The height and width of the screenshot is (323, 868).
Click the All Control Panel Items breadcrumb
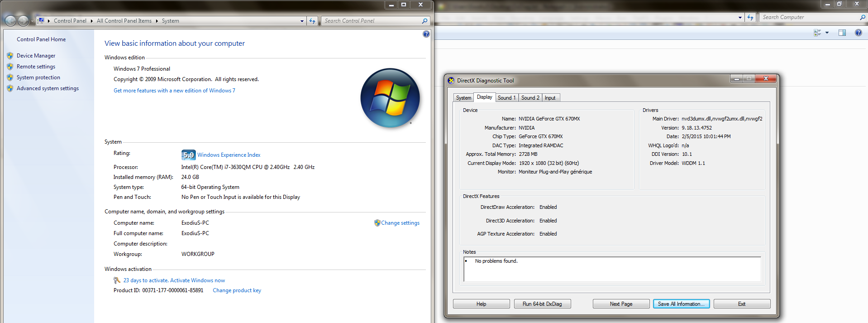coord(124,21)
